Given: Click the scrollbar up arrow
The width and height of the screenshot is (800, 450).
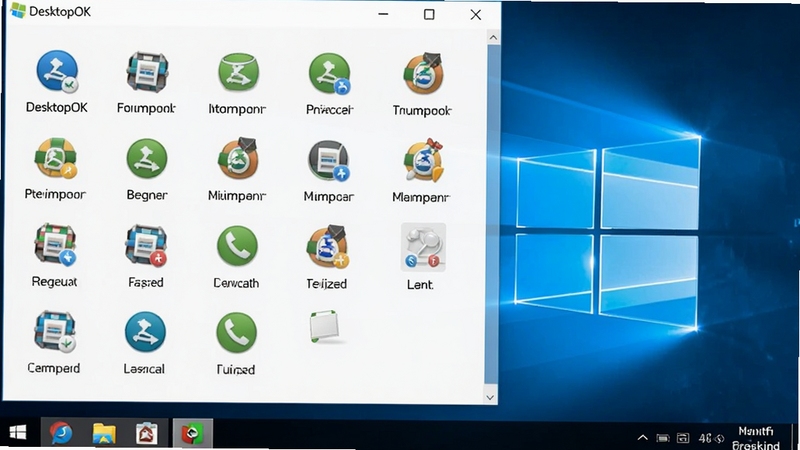Looking at the screenshot, I should [492, 37].
